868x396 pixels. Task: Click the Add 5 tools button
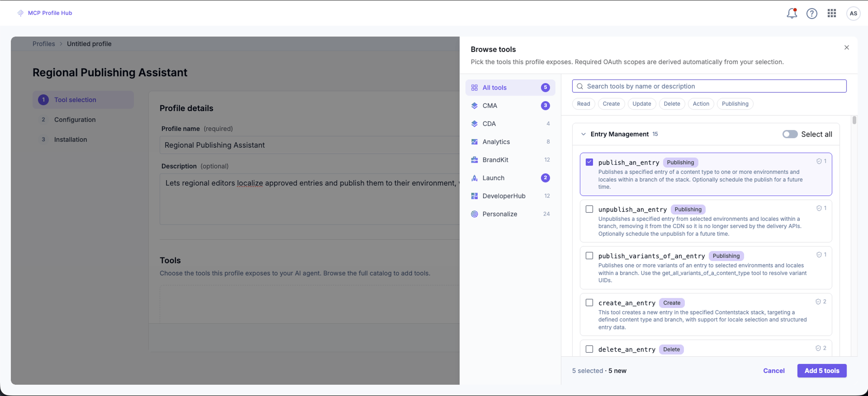[x=821, y=371]
